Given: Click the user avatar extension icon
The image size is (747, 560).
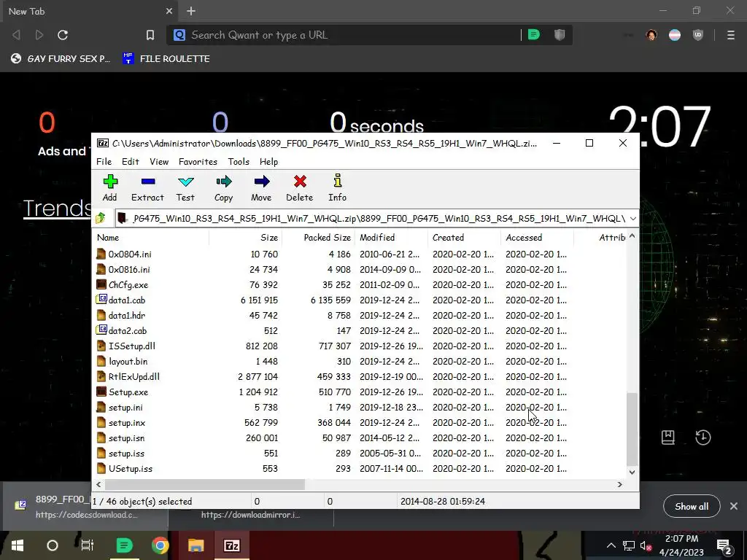Looking at the screenshot, I should tap(651, 35).
